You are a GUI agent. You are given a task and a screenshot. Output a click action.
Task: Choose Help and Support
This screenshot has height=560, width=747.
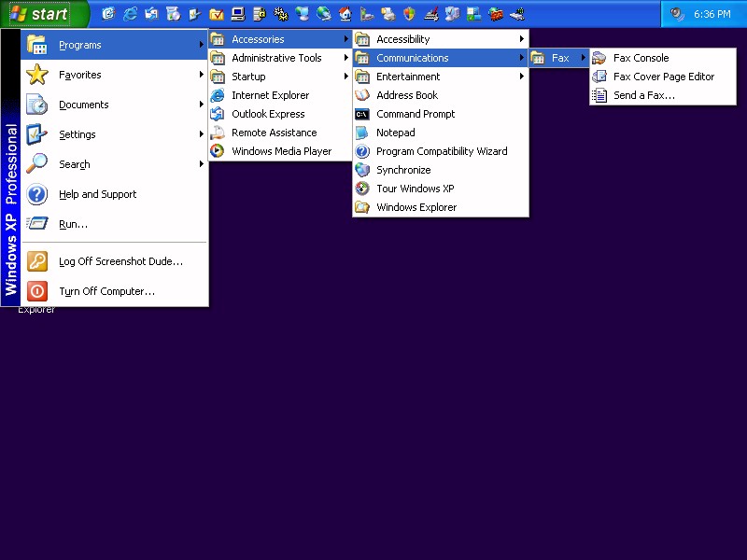coord(97,194)
